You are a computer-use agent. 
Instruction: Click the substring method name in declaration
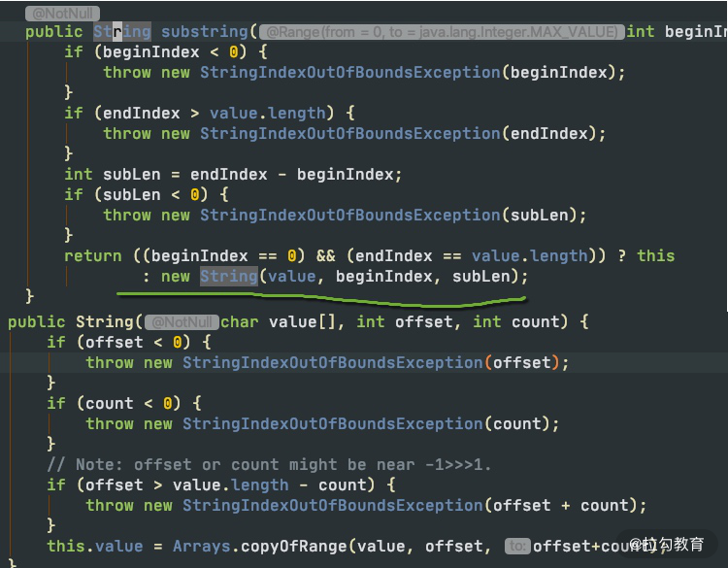coord(204,31)
